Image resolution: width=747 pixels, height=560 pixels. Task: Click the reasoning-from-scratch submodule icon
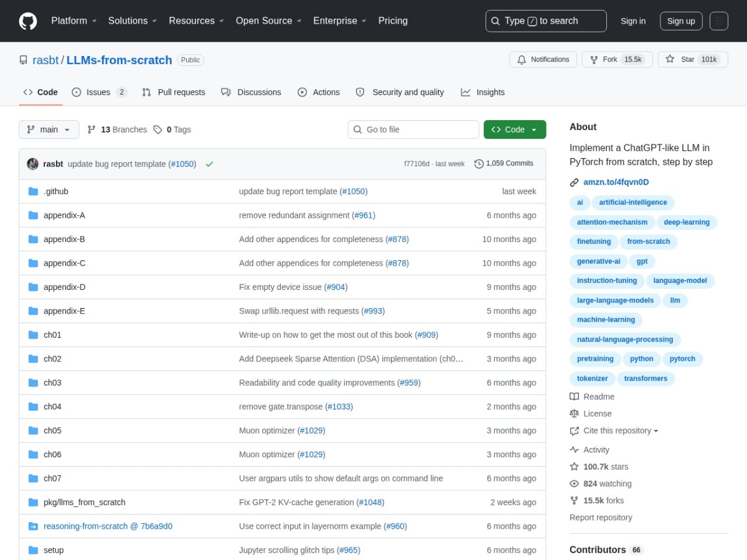tap(33, 526)
